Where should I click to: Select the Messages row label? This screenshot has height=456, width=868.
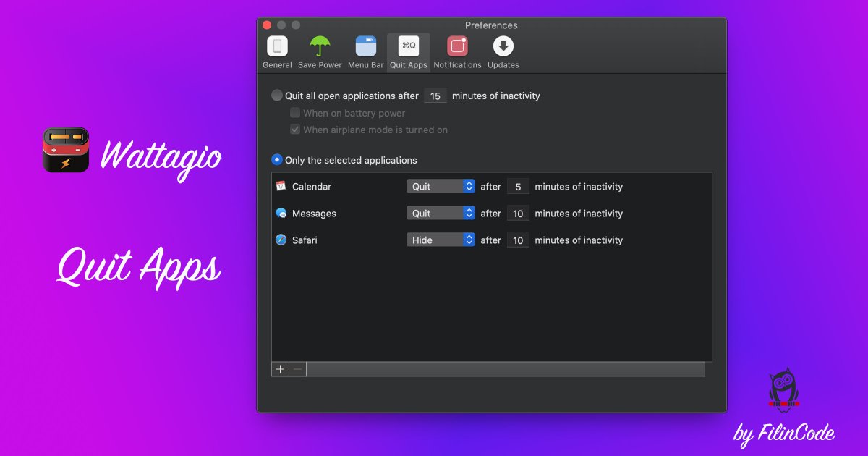tap(314, 213)
